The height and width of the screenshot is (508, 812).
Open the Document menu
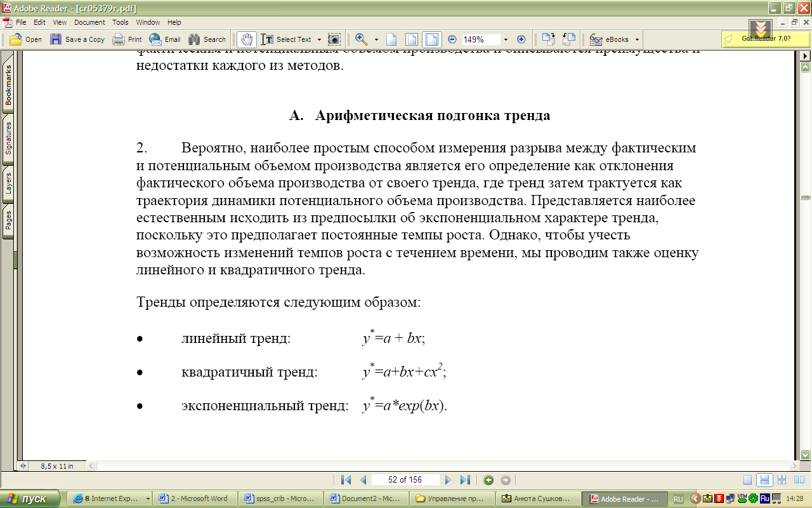[x=89, y=22]
